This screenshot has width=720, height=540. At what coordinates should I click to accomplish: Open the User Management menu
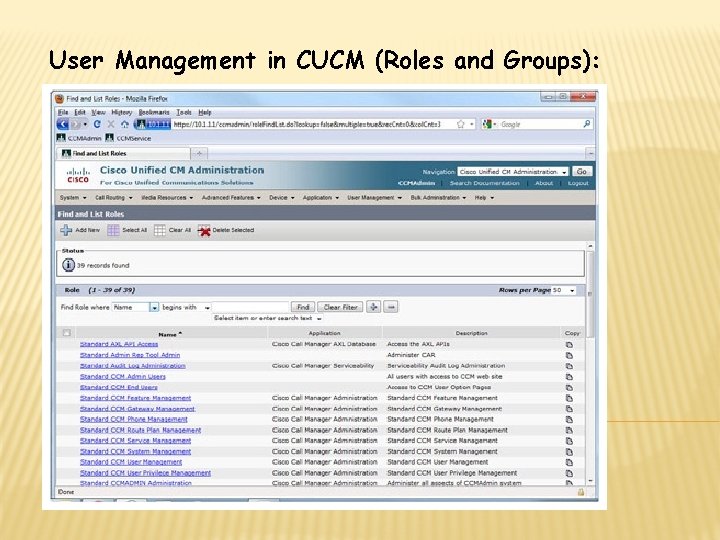[x=374, y=197]
